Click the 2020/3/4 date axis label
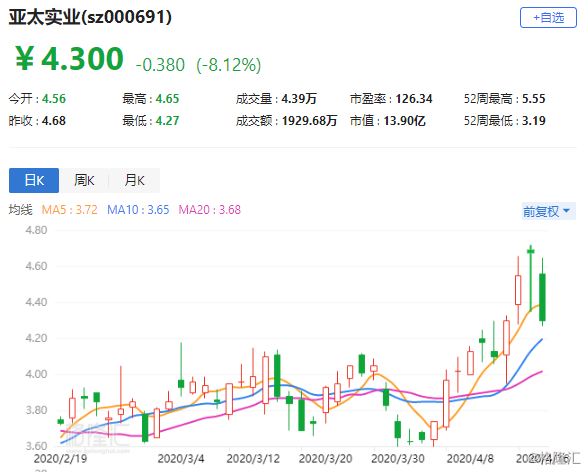 (181, 459)
